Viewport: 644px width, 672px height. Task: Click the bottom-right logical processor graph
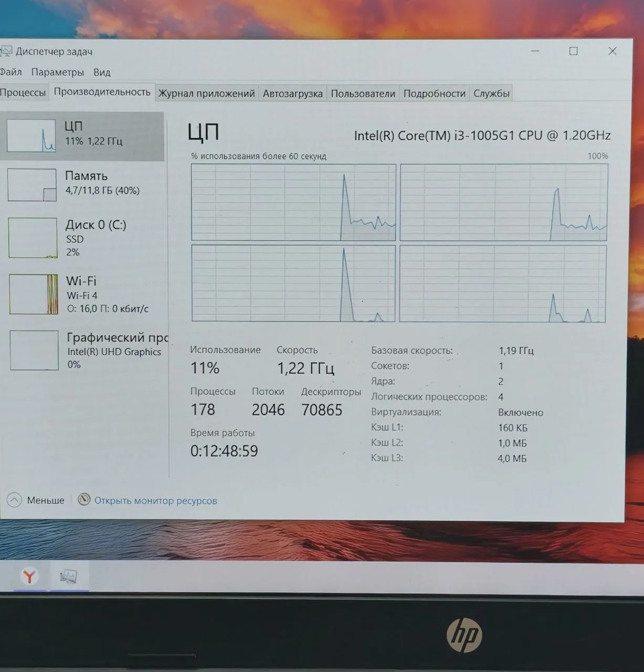point(503,283)
